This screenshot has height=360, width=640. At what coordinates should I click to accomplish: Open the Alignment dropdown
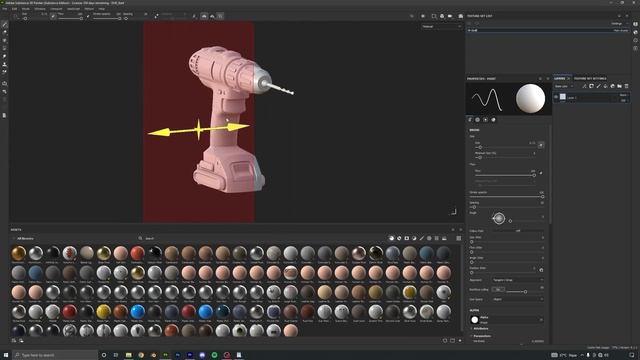(x=518, y=280)
